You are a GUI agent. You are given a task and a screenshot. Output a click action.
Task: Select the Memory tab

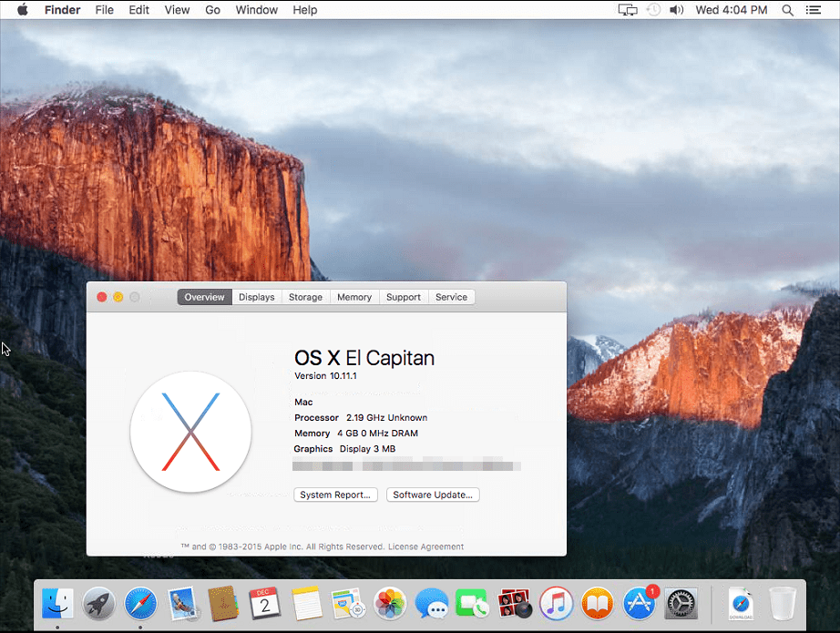click(x=353, y=297)
